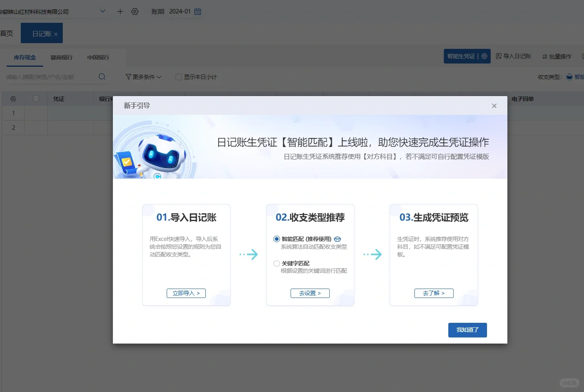Switch to the 首页 tab
This screenshot has height=392, width=584.
[x=6, y=33]
